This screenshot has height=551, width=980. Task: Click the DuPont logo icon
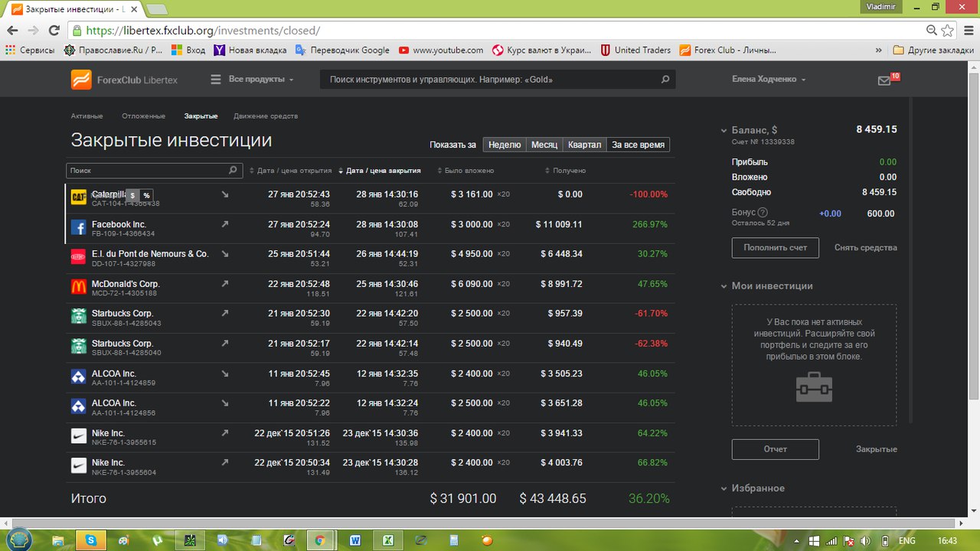tap(78, 257)
